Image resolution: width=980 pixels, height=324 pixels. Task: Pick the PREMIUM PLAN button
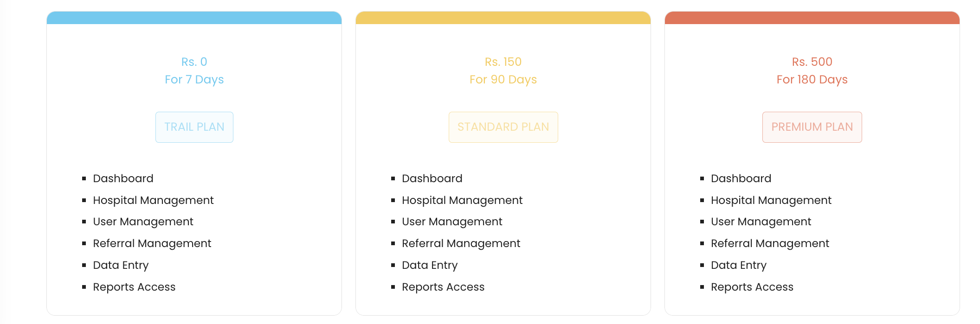point(812,127)
